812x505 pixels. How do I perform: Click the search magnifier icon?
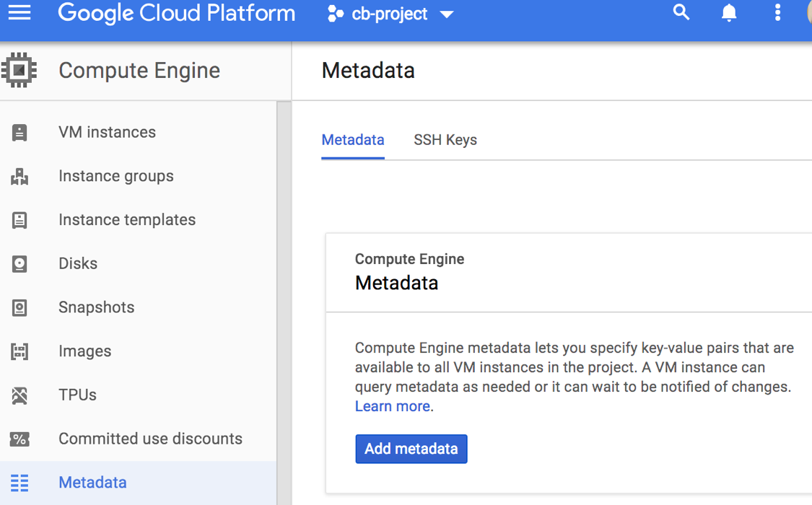(x=681, y=12)
